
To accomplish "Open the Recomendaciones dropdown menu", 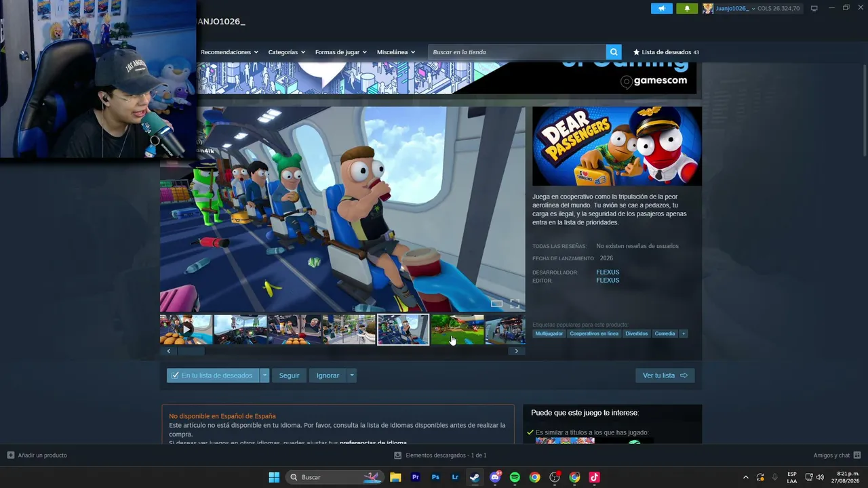I will pyautogui.click(x=229, y=52).
